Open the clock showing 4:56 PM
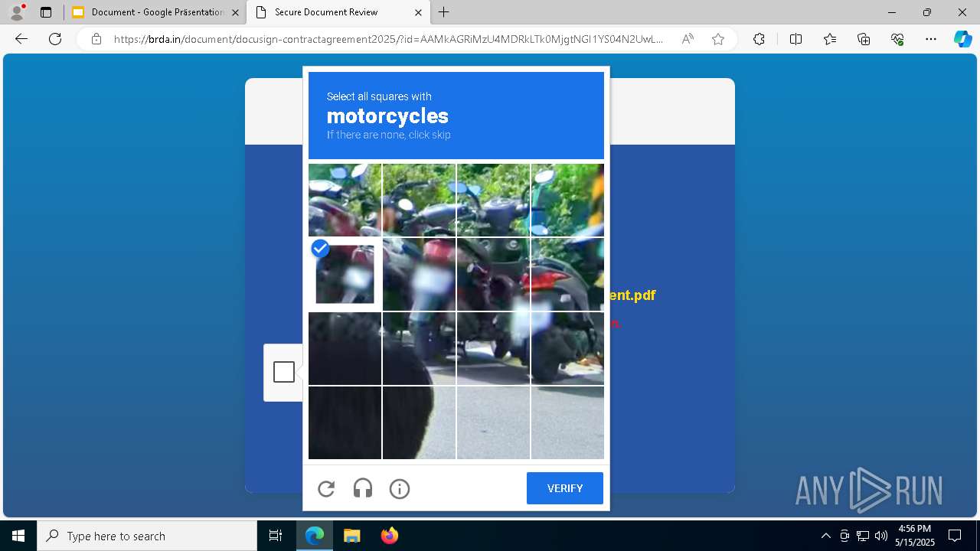Image resolution: width=980 pixels, height=551 pixels. (915, 536)
